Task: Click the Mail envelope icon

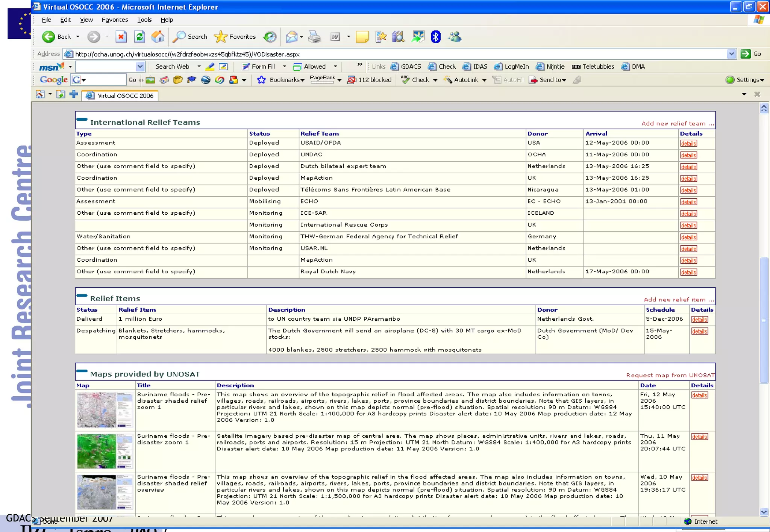Action: pyautogui.click(x=291, y=36)
